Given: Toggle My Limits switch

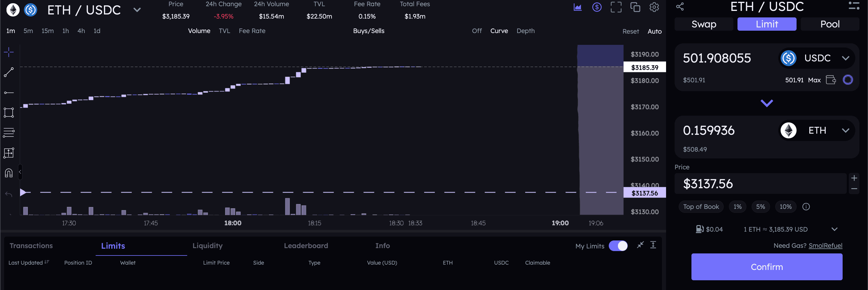Looking at the screenshot, I should [x=618, y=245].
